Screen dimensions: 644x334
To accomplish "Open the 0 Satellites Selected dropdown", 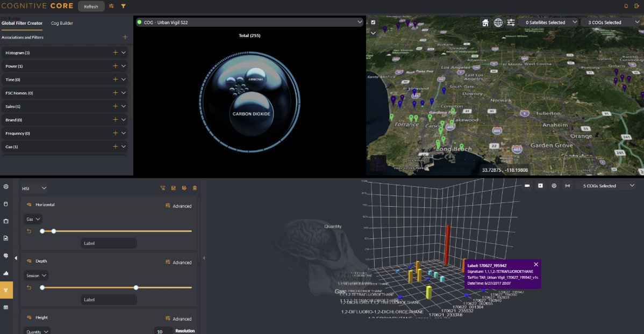I will pyautogui.click(x=550, y=23).
